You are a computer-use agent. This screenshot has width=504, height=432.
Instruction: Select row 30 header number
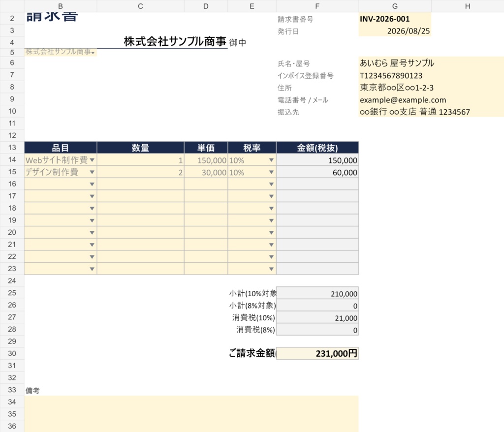click(x=12, y=353)
